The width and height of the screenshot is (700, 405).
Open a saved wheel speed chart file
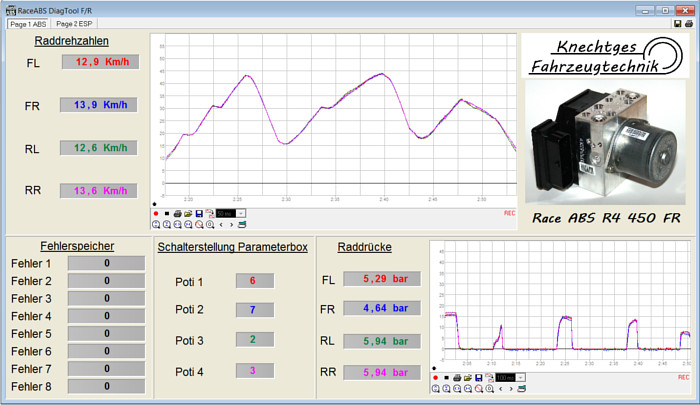coord(188,213)
